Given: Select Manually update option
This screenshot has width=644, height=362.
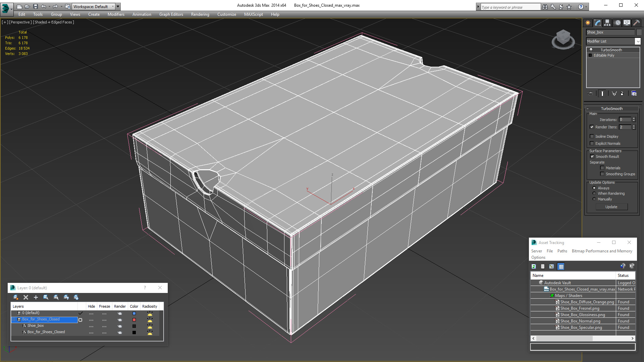Looking at the screenshot, I should pyautogui.click(x=594, y=199).
